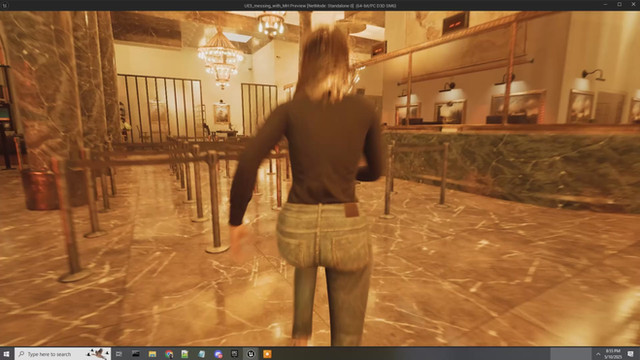Open Task View from the taskbar
The image size is (640, 360).
click(x=119, y=354)
